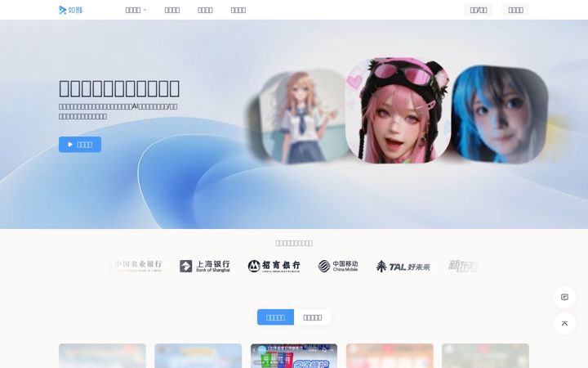Click the Bank of Shanghai logo

point(205,267)
